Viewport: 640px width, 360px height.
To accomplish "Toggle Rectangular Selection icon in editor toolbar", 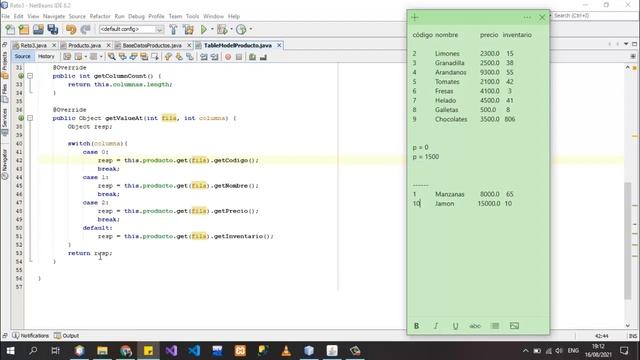I will coord(155,57).
